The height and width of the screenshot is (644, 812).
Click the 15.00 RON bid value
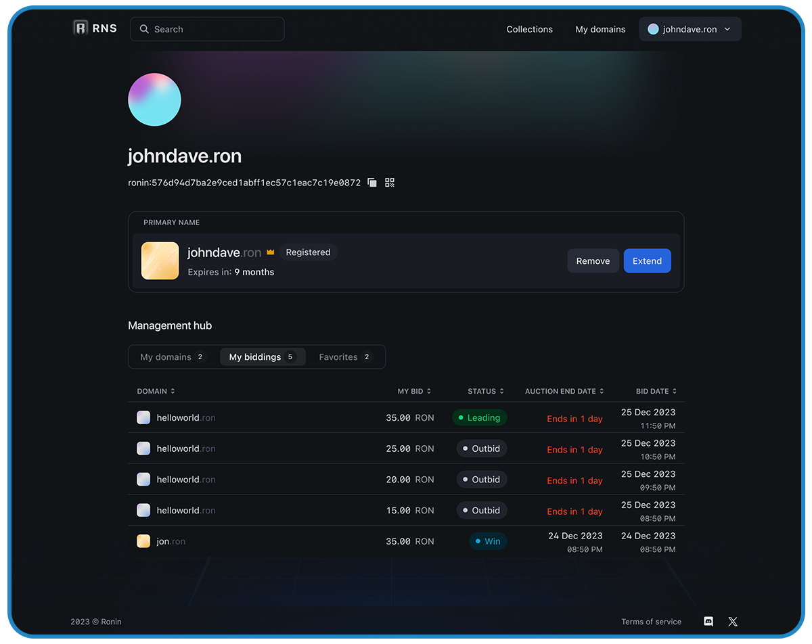(410, 510)
